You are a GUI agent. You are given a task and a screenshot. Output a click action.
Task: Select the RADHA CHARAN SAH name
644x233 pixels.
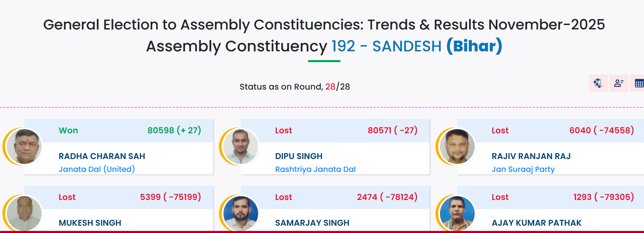point(102,156)
